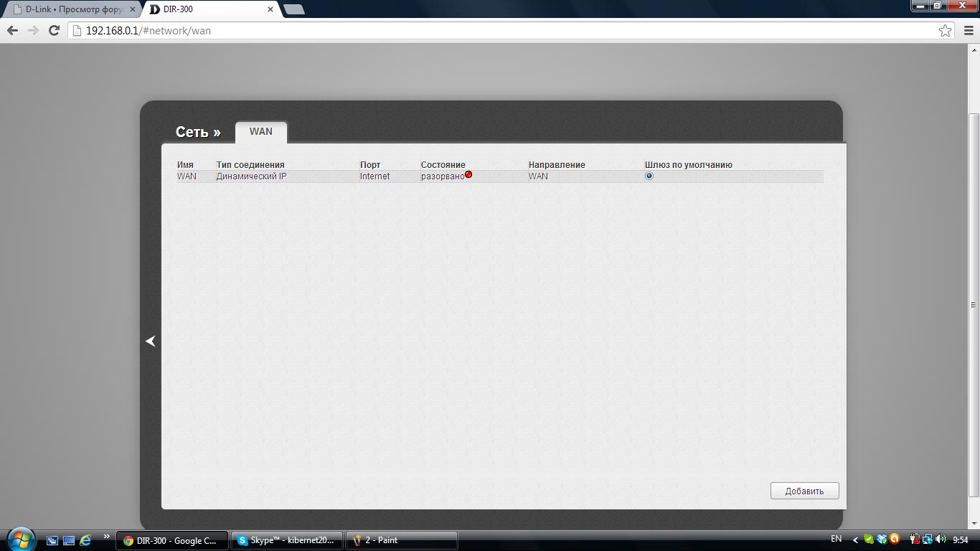
Task: Click the WAN value under Направление
Action: point(538,176)
